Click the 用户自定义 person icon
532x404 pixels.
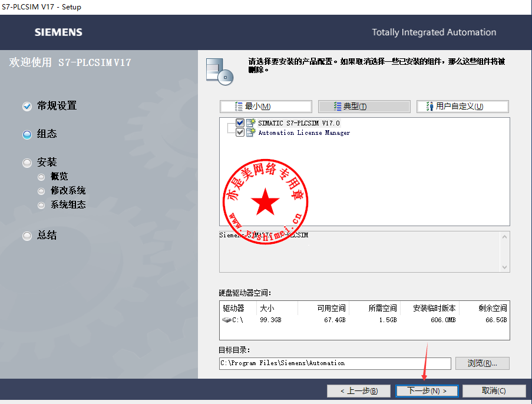coord(430,107)
